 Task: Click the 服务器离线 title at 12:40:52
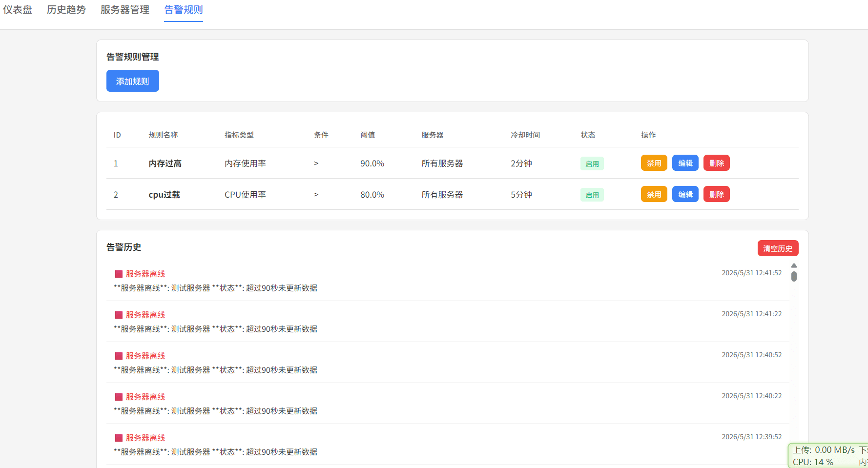[145, 356]
